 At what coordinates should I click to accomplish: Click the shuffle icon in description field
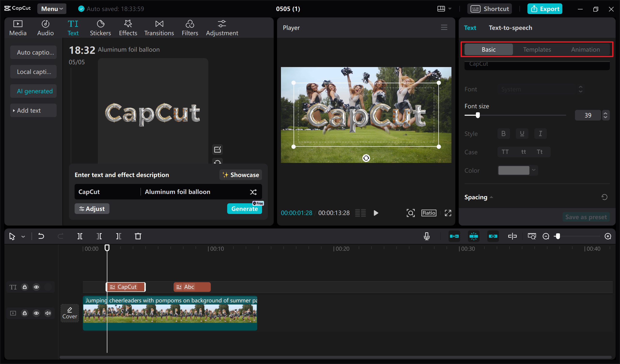coord(253,192)
